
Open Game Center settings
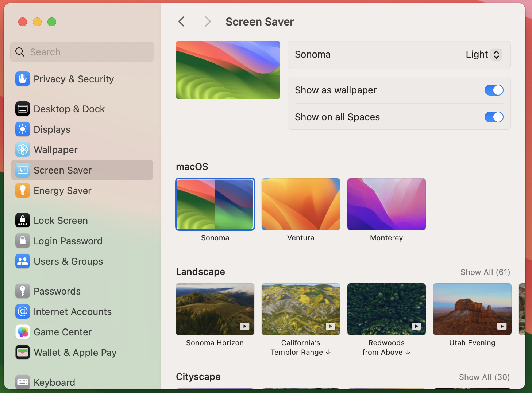82,332
